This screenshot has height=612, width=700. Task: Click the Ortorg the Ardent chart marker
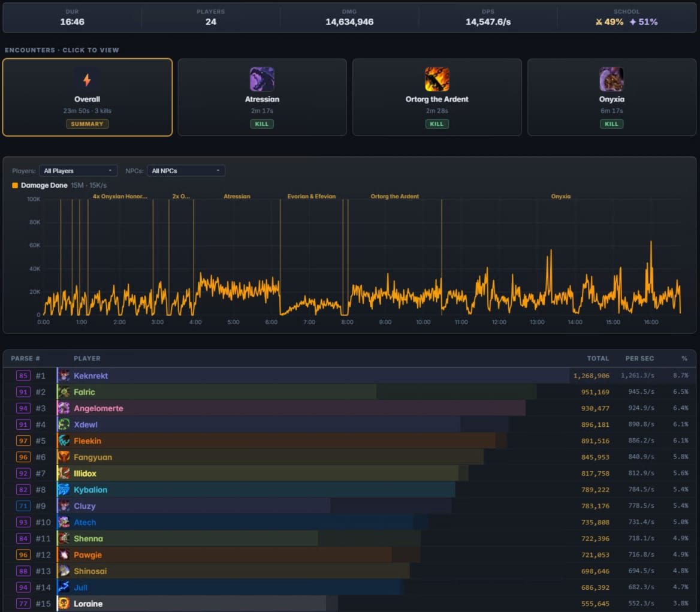click(394, 197)
